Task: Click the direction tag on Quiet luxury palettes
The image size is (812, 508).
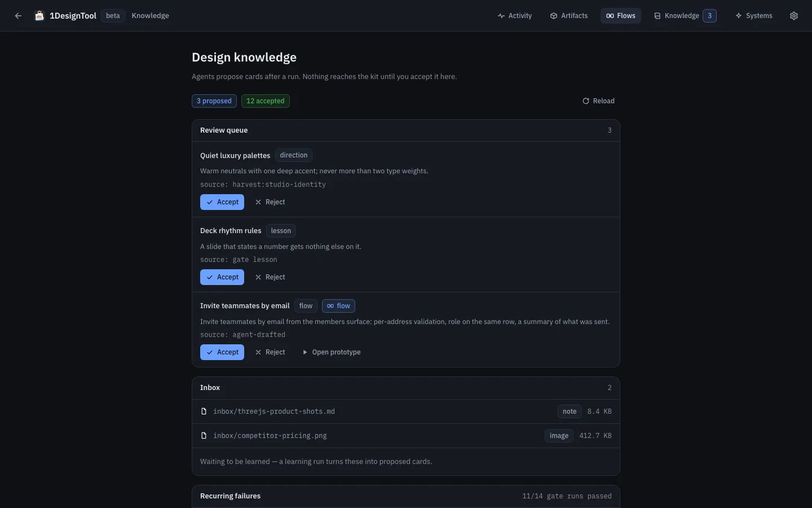Action: click(x=294, y=155)
